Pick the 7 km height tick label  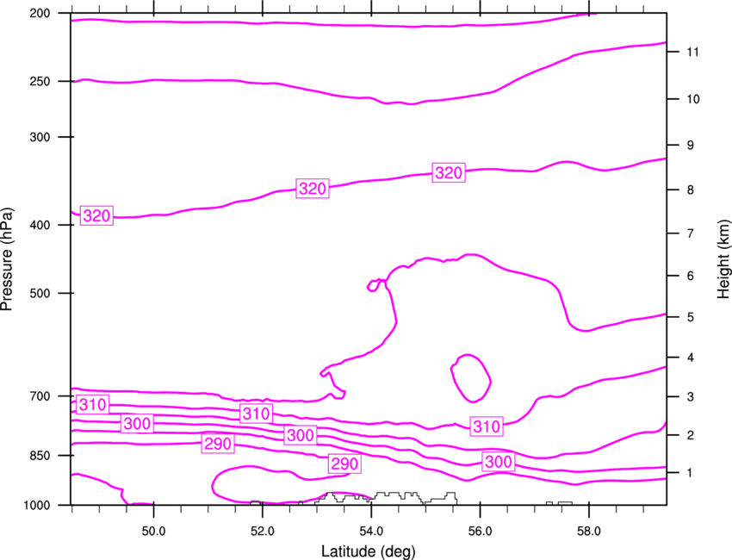(x=691, y=233)
